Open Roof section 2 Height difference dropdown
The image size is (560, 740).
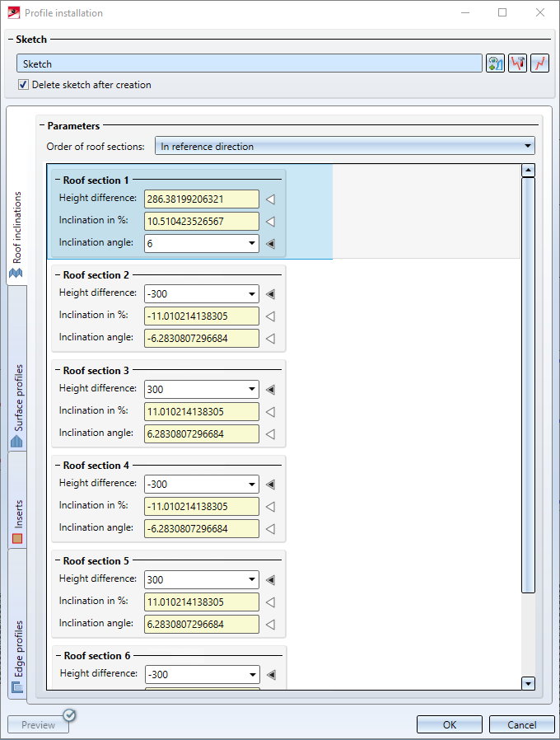click(x=252, y=294)
